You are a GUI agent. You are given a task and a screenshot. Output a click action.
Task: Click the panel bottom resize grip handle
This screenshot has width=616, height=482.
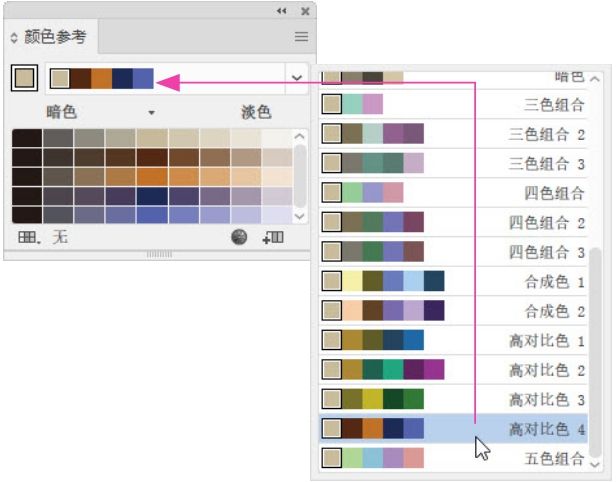click(159, 254)
